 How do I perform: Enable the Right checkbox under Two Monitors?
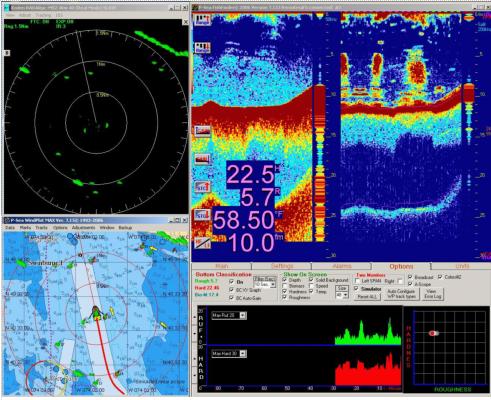click(x=400, y=281)
